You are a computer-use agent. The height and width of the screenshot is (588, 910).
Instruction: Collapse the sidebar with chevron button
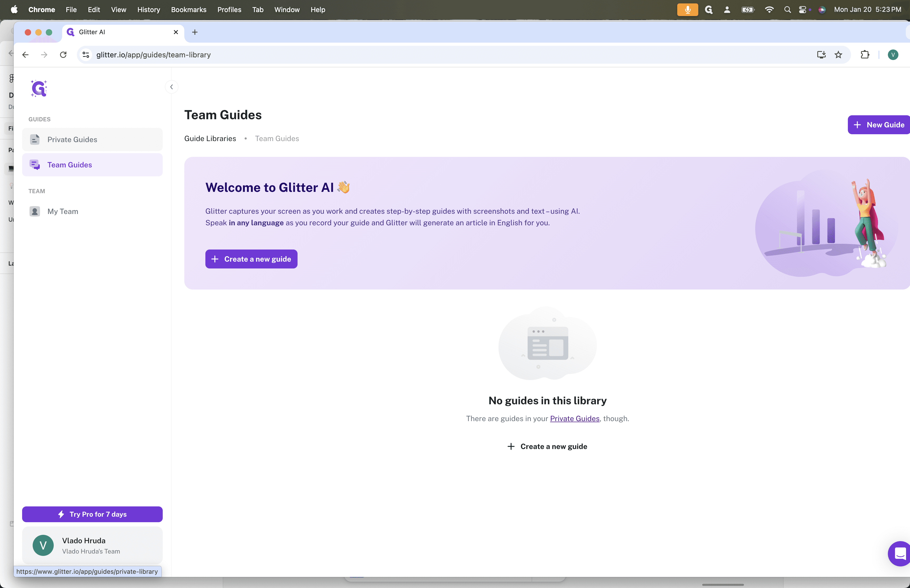[x=171, y=87]
